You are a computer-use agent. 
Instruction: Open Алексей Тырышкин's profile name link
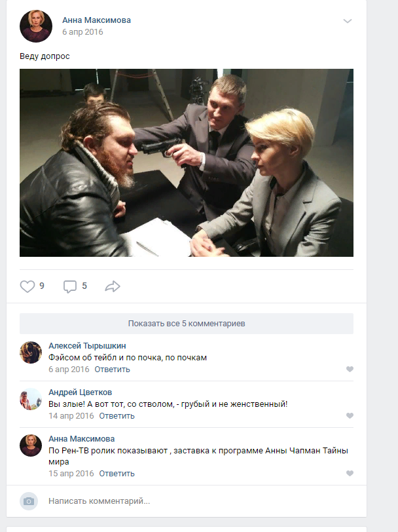pyautogui.click(x=87, y=346)
